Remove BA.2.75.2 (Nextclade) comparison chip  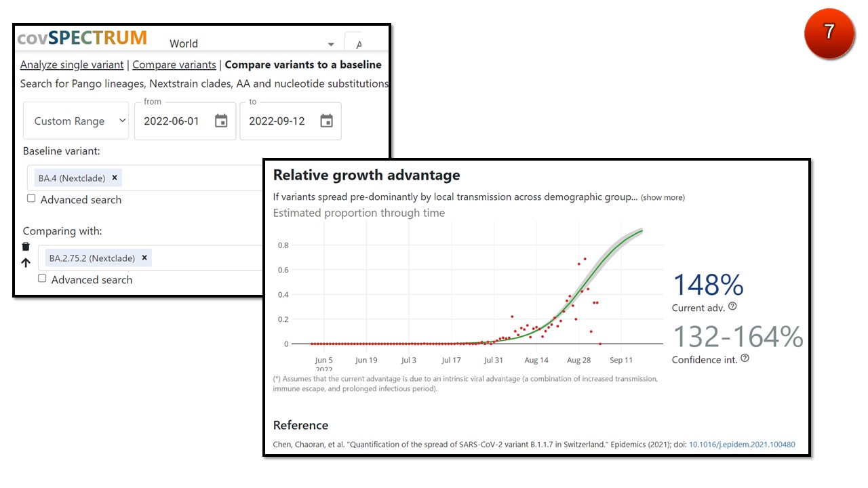pos(144,258)
